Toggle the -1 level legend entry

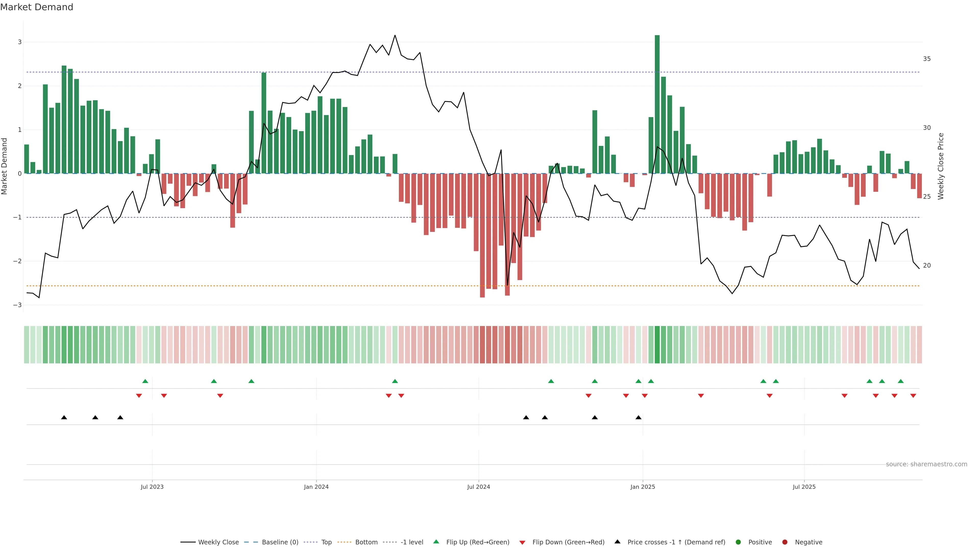(x=412, y=542)
